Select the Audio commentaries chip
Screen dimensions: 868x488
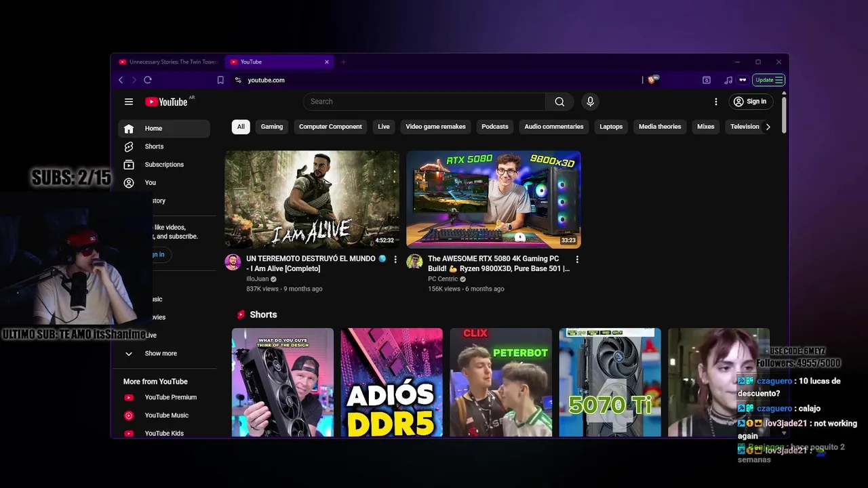click(553, 127)
